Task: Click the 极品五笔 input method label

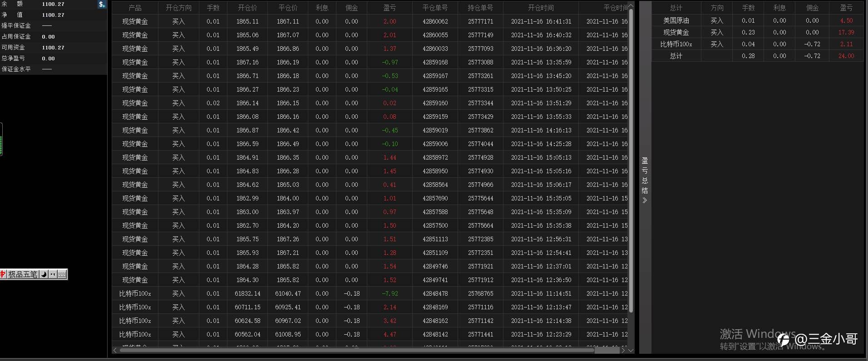Action: (x=23, y=274)
